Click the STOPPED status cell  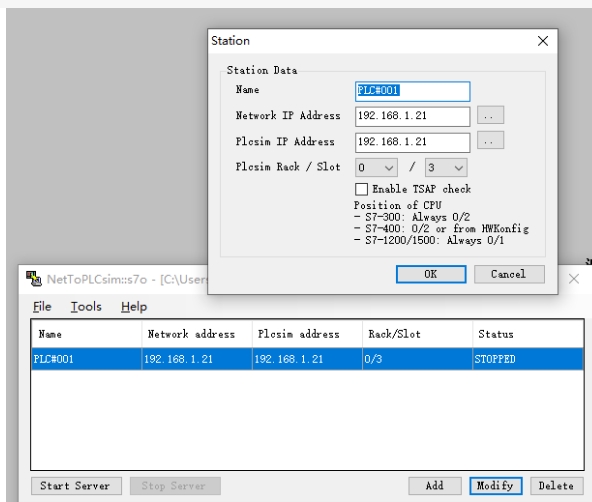(x=528, y=359)
